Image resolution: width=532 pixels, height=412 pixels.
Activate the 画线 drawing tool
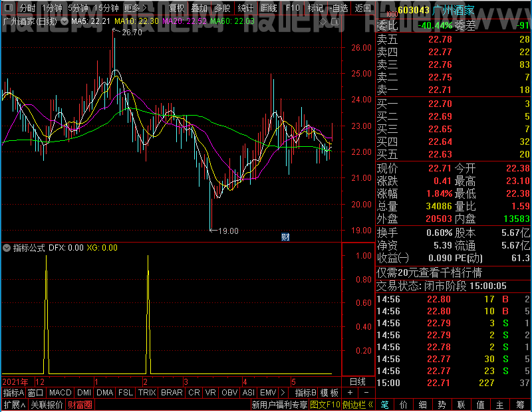(269, 8)
